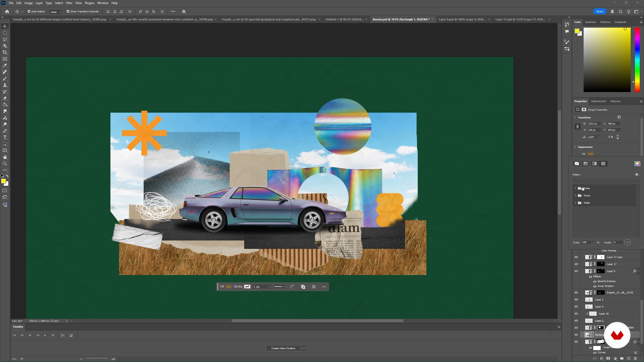644x362 pixels.
Task: Select the Zoom tool
Action: pyautogui.click(x=5, y=164)
